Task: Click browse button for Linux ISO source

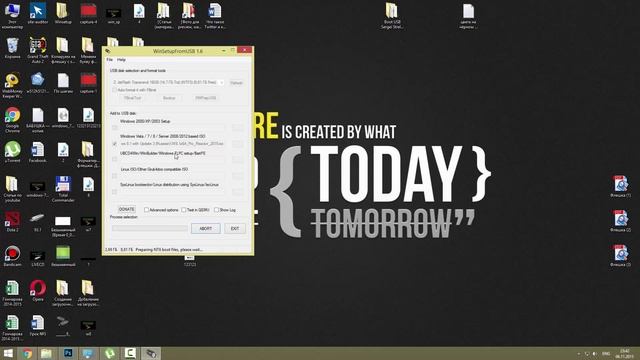Action: tap(237, 176)
